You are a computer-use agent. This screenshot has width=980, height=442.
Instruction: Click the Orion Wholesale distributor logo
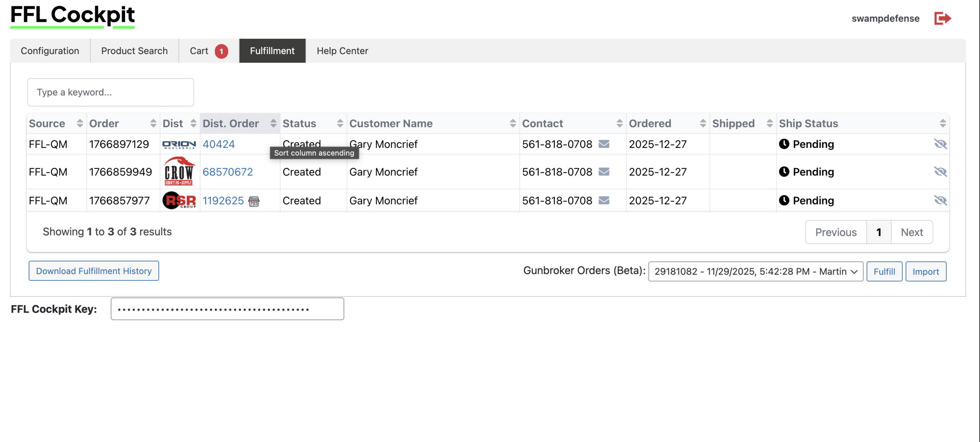[179, 144]
